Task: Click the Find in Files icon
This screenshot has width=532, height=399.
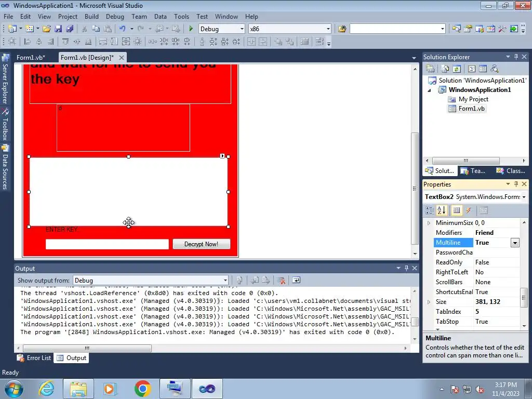Action: click(342, 29)
